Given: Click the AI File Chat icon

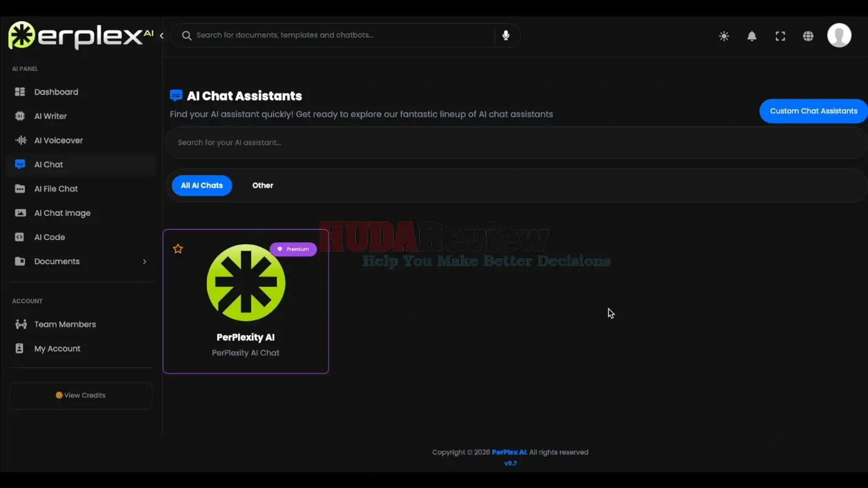Looking at the screenshot, I should [20, 189].
